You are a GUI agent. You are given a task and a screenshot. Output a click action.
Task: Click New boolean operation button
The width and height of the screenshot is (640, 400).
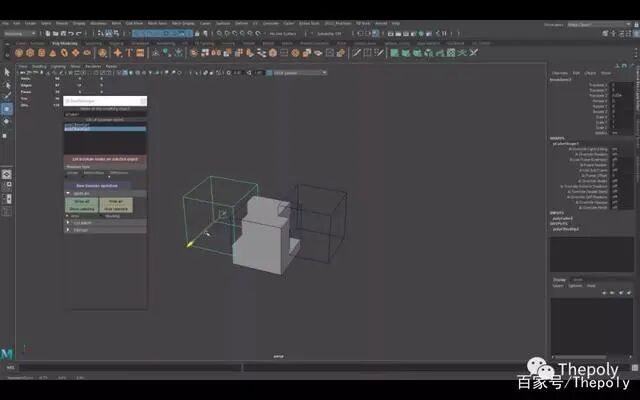(97, 186)
